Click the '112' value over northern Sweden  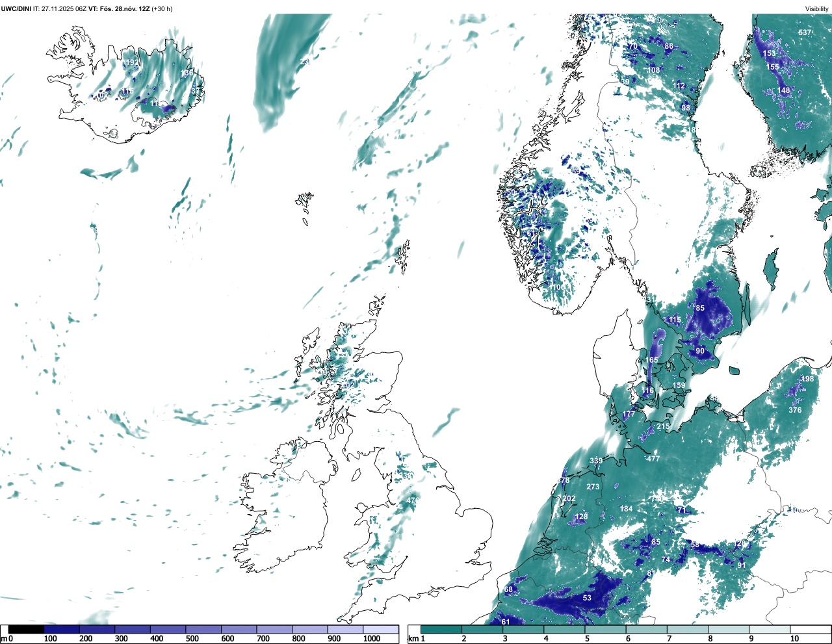point(679,86)
